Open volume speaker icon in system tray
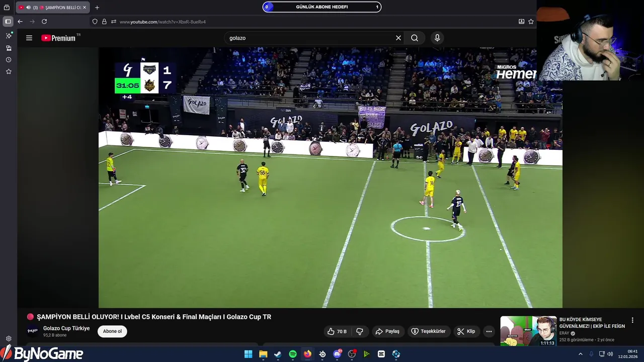This screenshot has width=644, height=362. tap(610, 354)
